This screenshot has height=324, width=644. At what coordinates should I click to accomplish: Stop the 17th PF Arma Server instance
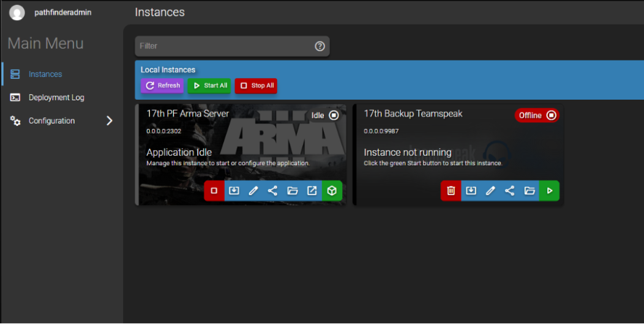(x=214, y=191)
